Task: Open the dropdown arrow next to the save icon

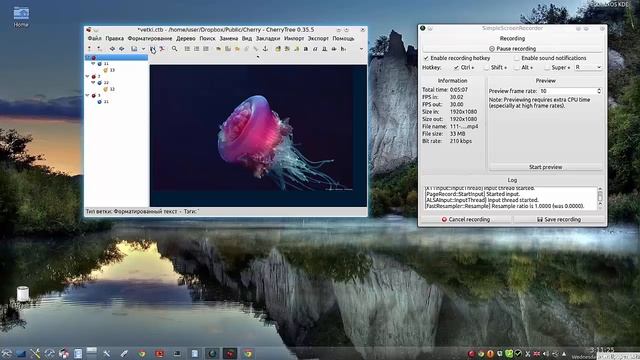Action: pos(143,49)
